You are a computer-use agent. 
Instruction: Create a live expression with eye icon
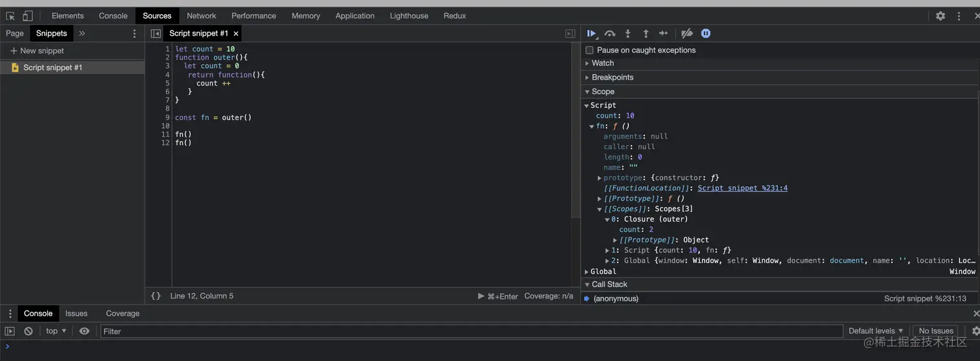coord(84,331)
